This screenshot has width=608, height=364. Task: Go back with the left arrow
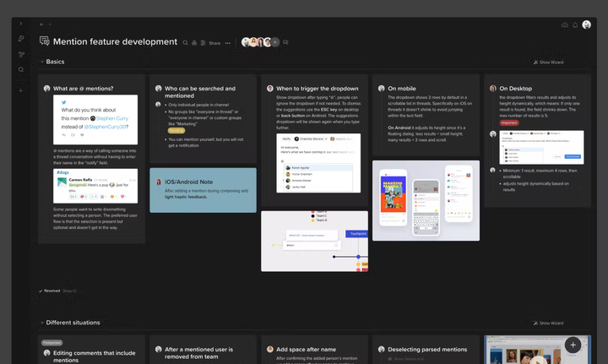click(x=41, y=24)
